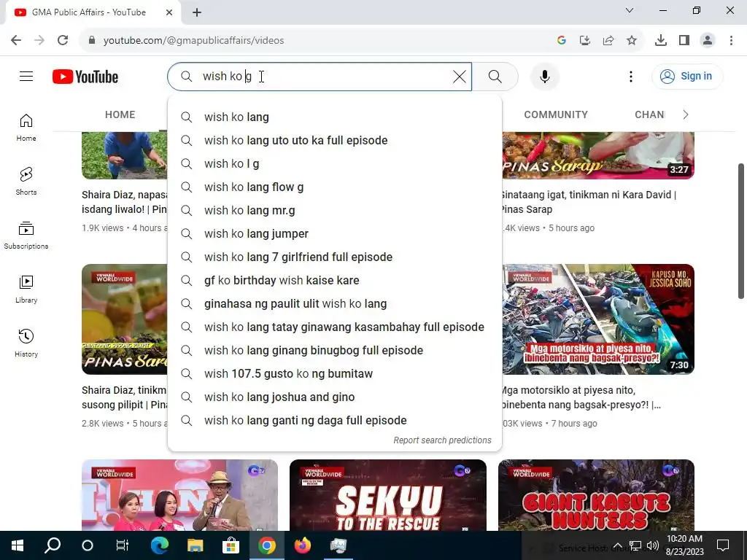Choose 'wish ko lang joshua and gino'
Screen dimensions: 747x560
[334, 397]
